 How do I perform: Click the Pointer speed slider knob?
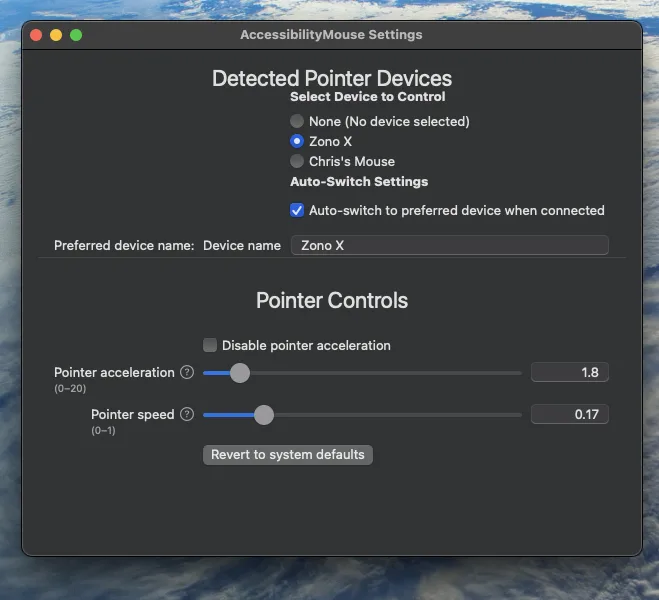tap(264, 415)
